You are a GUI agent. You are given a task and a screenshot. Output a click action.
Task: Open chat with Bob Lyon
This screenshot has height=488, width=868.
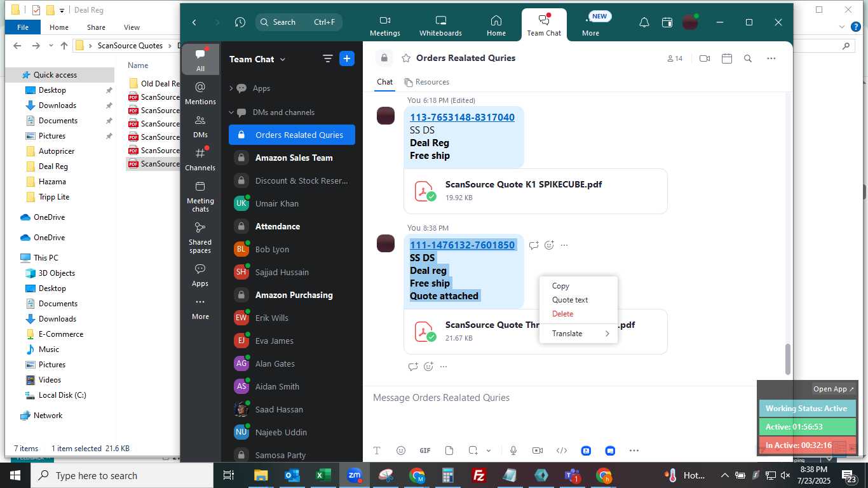coord(292,249)
